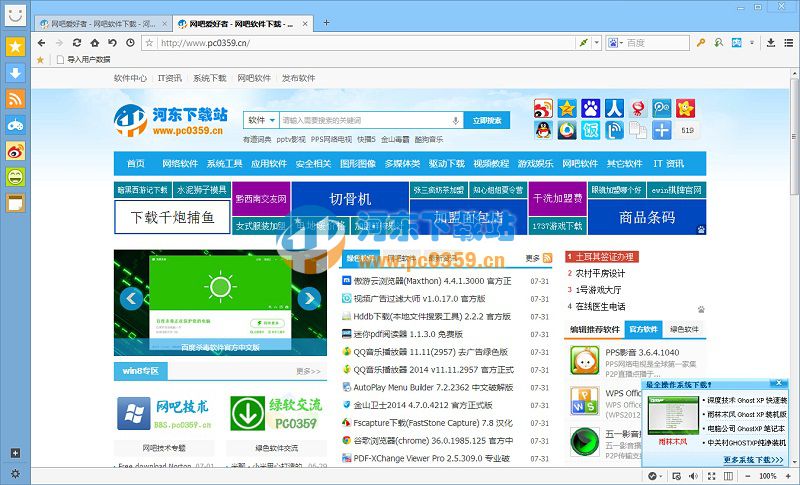The height and width of the screenshot is (485, 800).
Task: Close the active second browser tab
Action: coord(305,24)
